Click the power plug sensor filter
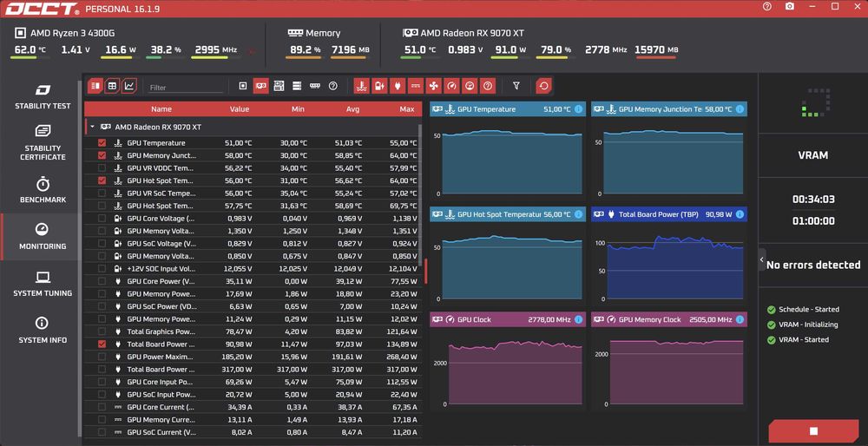This screenshot has width=868, height=446. click(398, 86)
